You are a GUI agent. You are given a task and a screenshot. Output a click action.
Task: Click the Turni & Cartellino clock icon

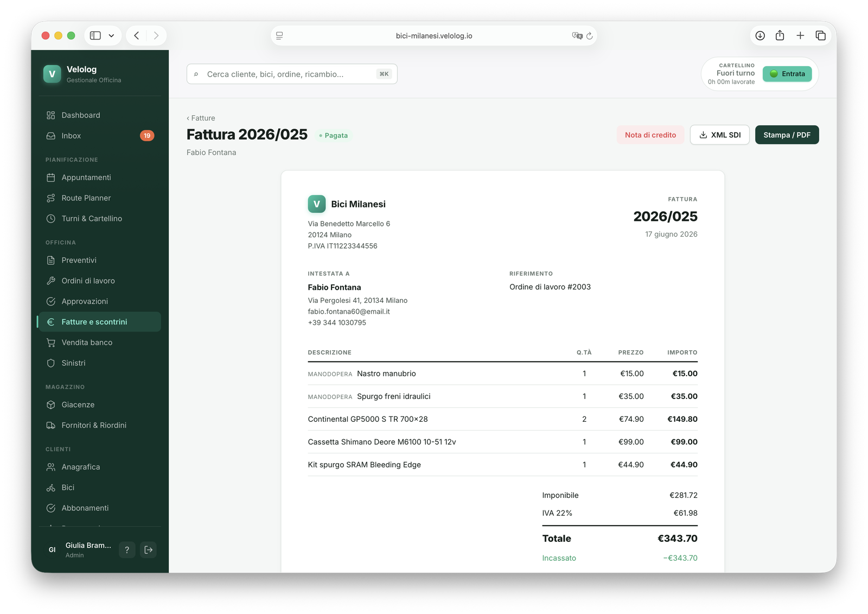point(51,219)
